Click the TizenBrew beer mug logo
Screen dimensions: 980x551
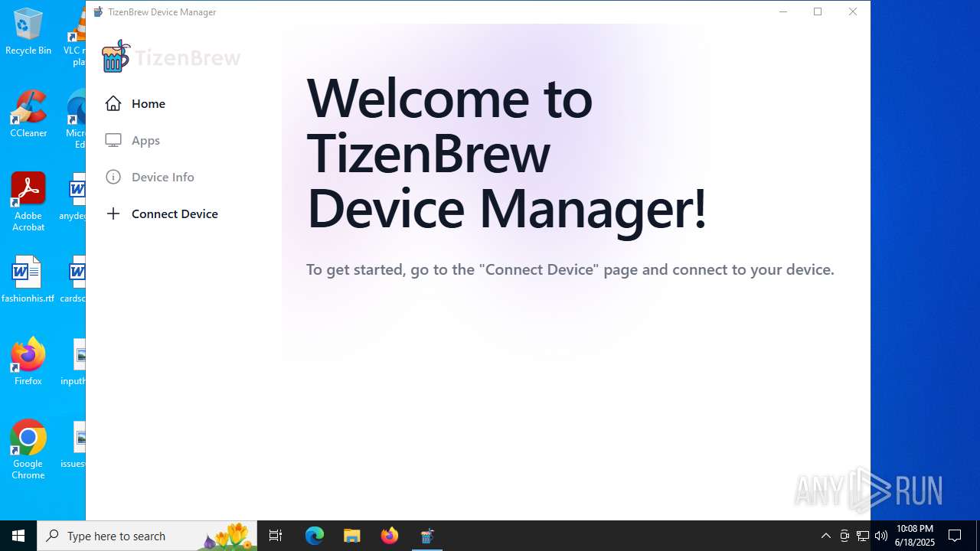point(116,57)
